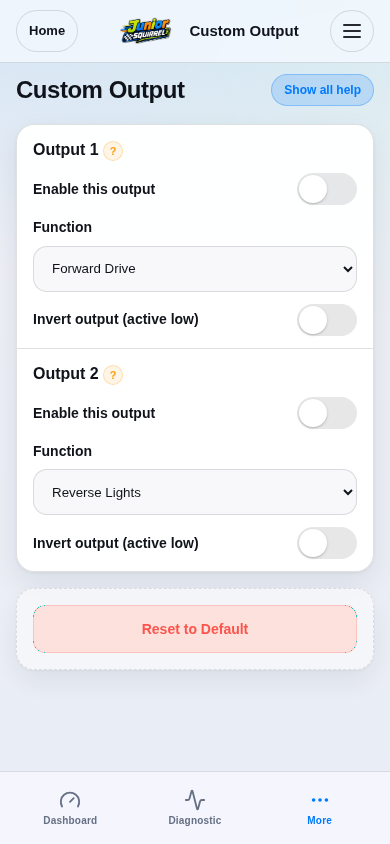Click Show all help button
The image size is (390, 844).
pyautogui.click(x=322, y=90)
